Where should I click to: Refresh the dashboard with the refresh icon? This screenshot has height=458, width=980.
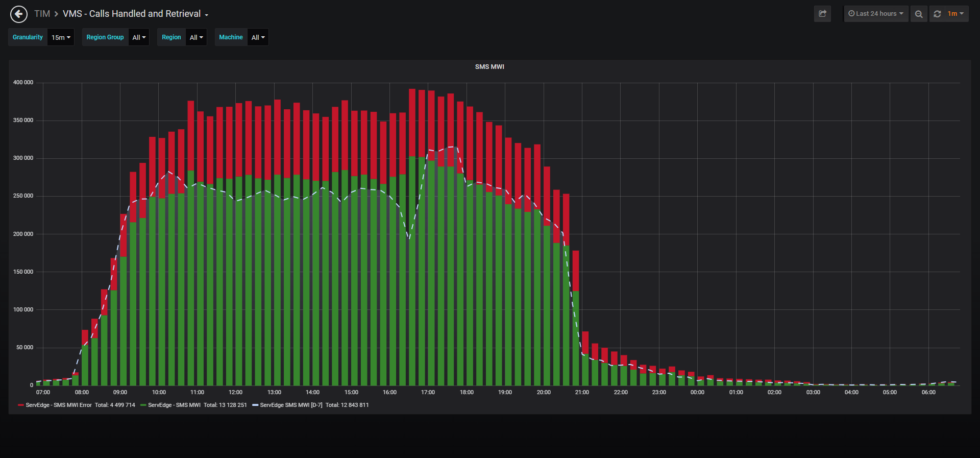coord(937,14)
